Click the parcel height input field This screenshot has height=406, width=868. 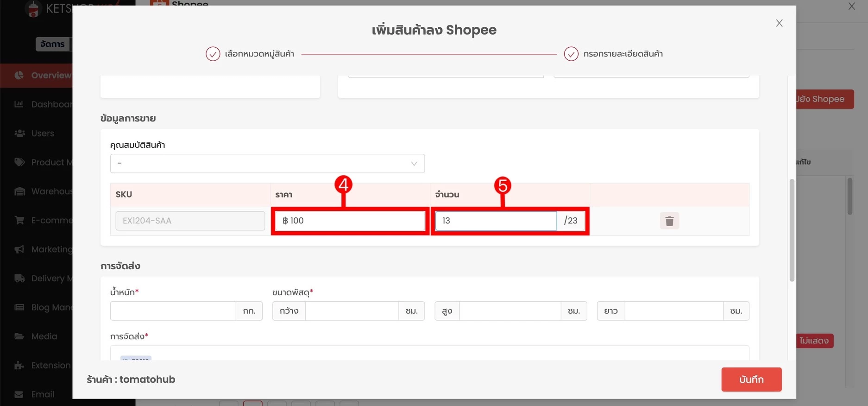coord(509,311)
